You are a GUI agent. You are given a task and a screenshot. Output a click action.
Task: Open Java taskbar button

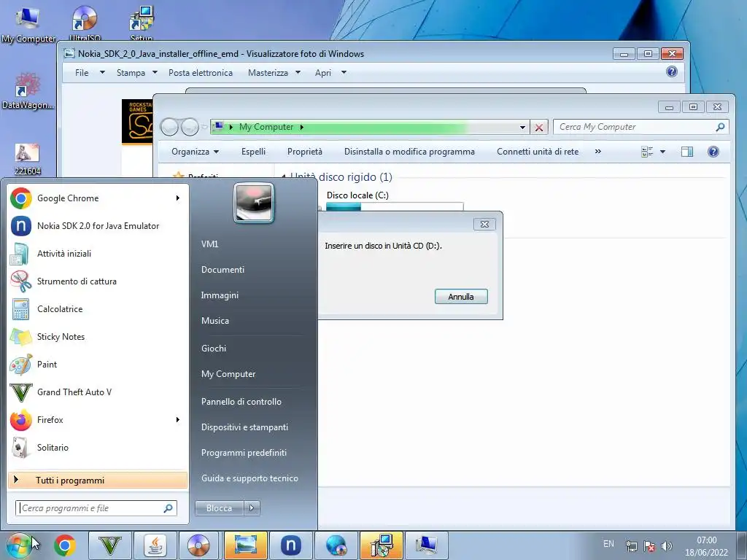(155, 545)
